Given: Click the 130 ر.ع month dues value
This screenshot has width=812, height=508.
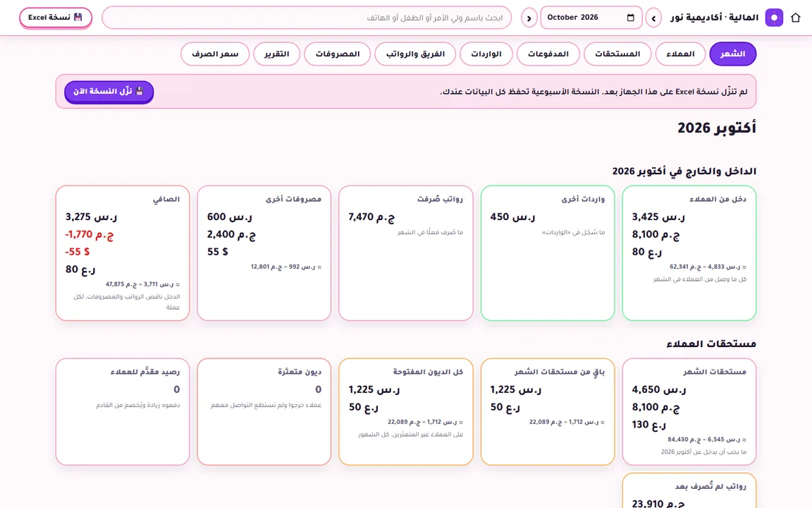Looking at the screenshot, I should click(648, 425).
